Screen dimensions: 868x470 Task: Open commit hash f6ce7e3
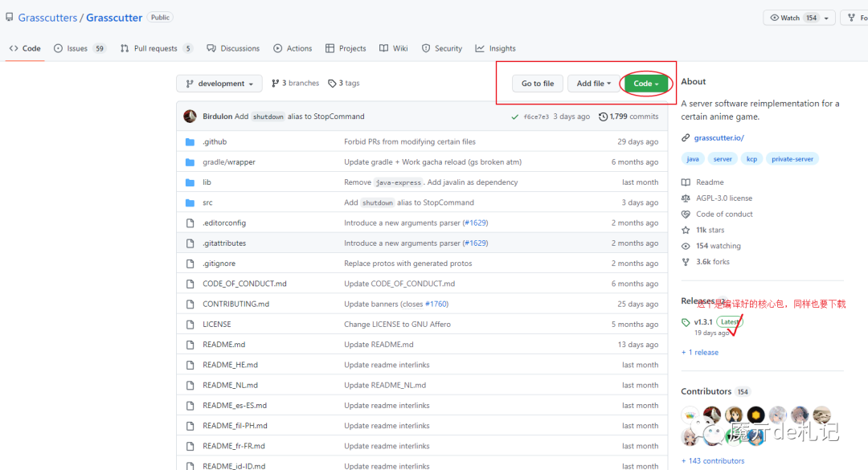click(x=536, y=116)
